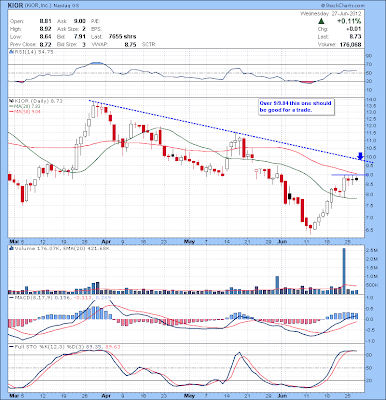Click the RSI(14) legend icon
Viewport: 386px width, 400px height.
point(11,52)
